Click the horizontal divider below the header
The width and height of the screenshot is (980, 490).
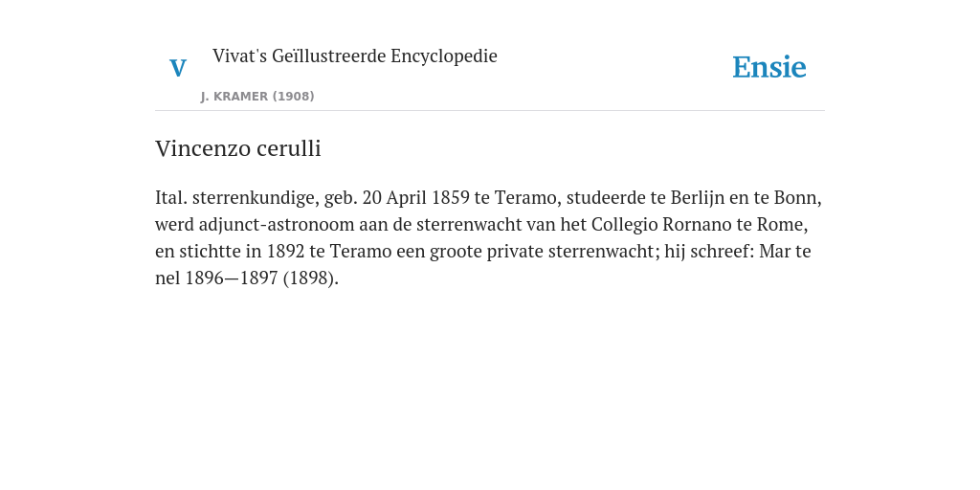point(490,111)
